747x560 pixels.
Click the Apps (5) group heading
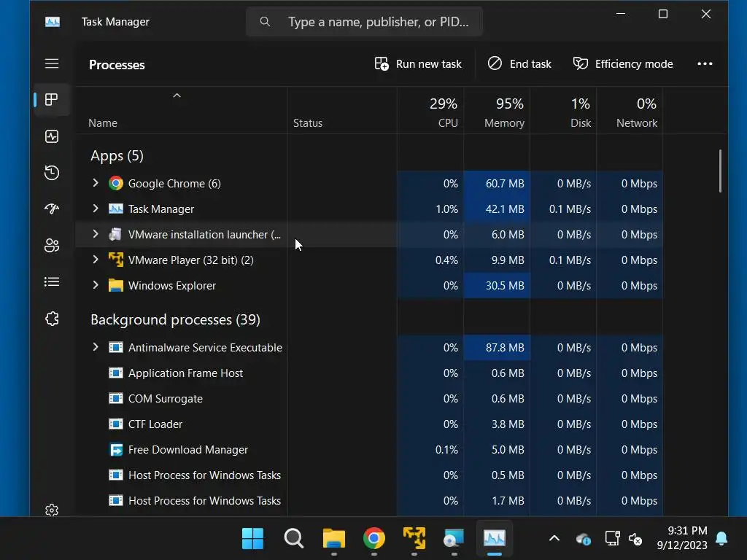coord(117,156)
